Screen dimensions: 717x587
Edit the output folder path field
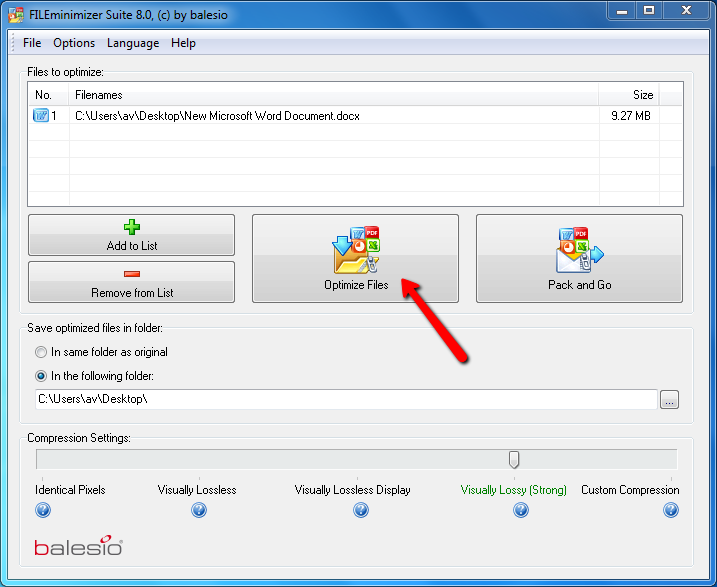[346, 399]
